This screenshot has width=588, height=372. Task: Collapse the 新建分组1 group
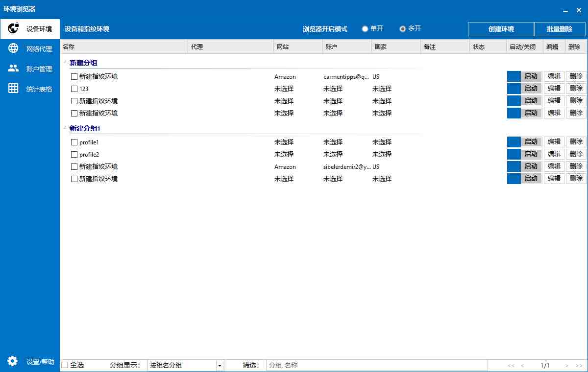point(65,128)
